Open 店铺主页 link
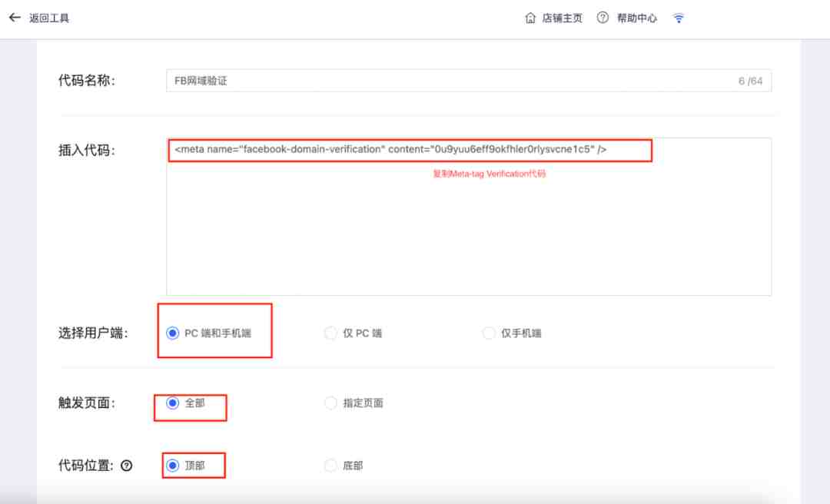Image resolution: width=830 pixels, height=504 pixels. coord(562,18)
